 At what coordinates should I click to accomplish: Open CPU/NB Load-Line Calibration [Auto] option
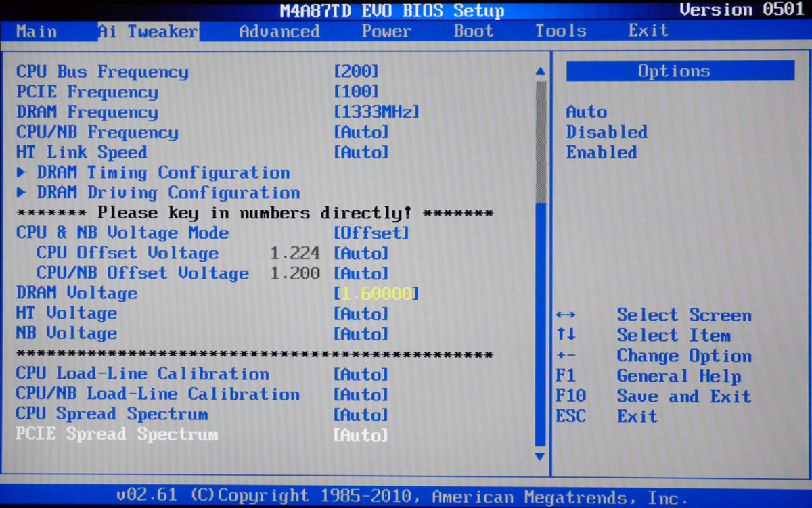click(x=361, y=394)
